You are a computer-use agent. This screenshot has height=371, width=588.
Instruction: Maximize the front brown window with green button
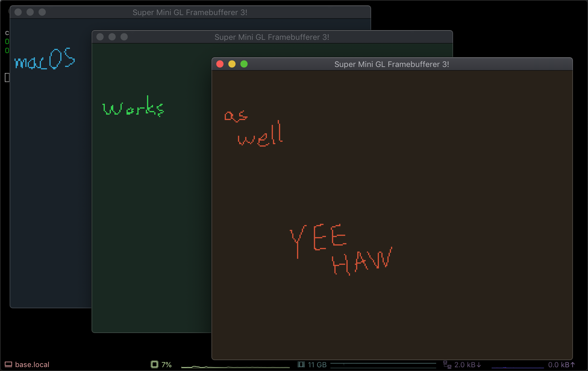pyautogui.click(x=244, y=64)
